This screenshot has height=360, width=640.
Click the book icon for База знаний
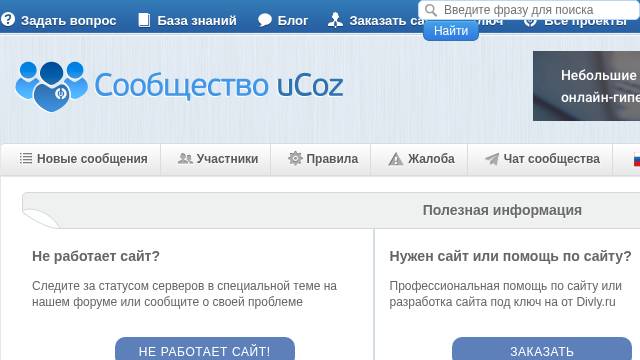pos(144,20)
